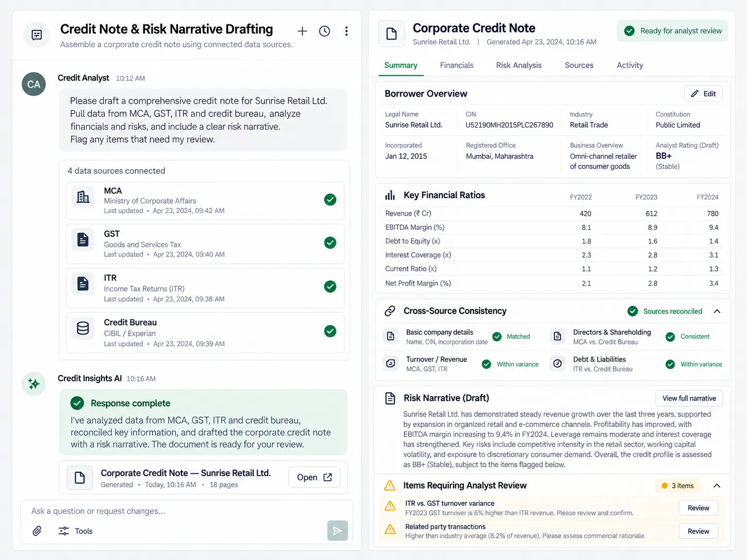Collapse the Items Requiring Analyst Review chevron
The width and height of the screenshot is (747, 560).
pos(717,486)
